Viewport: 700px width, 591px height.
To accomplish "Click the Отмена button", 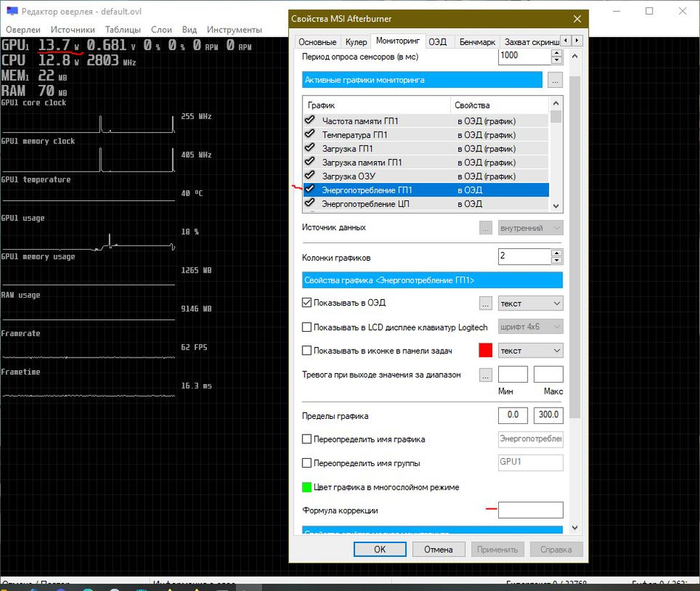I will pos(438,550).
